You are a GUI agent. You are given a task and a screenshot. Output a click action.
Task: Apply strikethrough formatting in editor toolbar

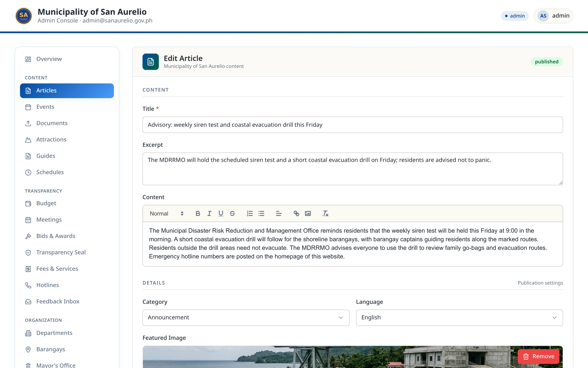[x=232, y=213]
